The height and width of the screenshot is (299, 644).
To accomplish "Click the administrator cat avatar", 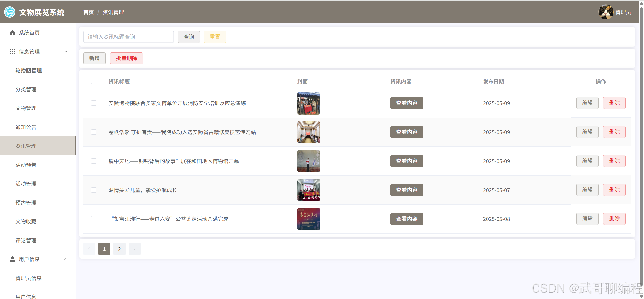I will point(606,12).
